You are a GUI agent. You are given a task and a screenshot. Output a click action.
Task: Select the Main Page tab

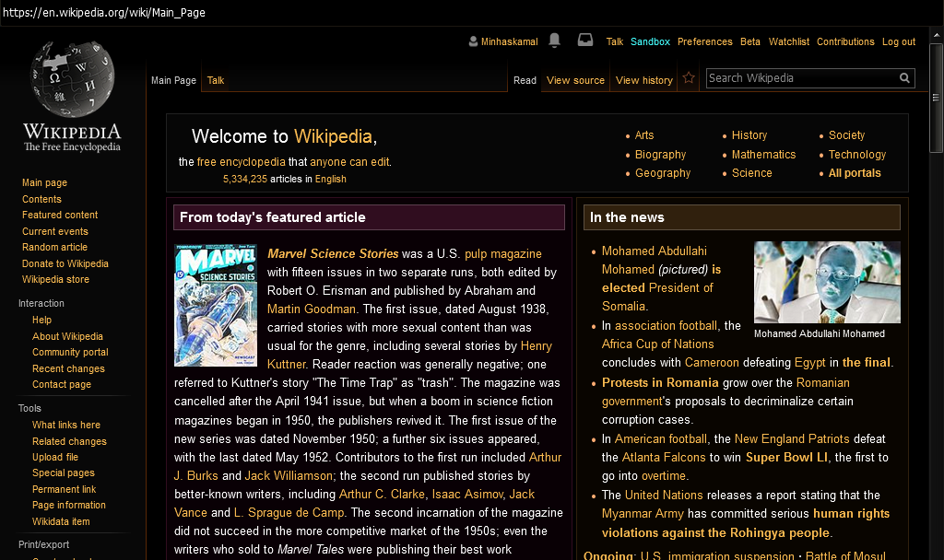[173, 81]
